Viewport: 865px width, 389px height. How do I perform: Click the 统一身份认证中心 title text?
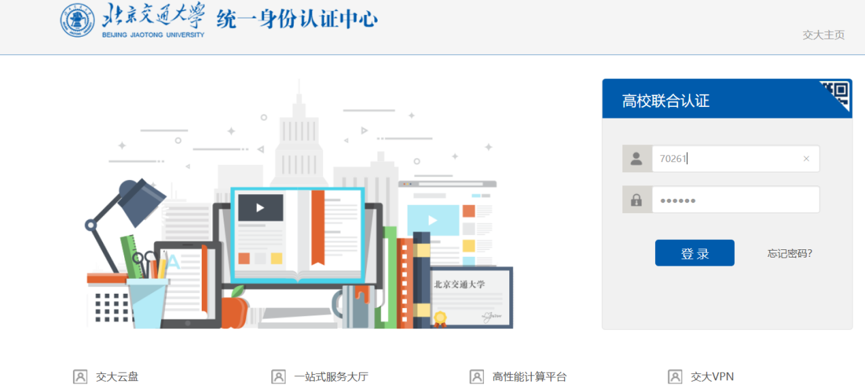[x=296, y=19]
